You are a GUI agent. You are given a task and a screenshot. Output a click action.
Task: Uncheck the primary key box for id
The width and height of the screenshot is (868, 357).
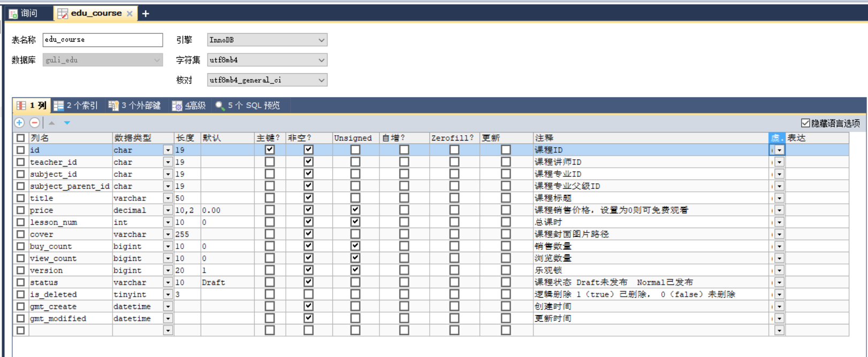click(x=270, y=150)
